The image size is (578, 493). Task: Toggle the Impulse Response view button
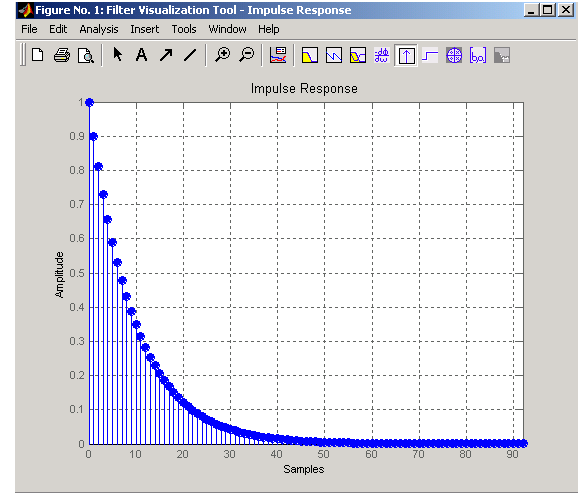point(406,56)
